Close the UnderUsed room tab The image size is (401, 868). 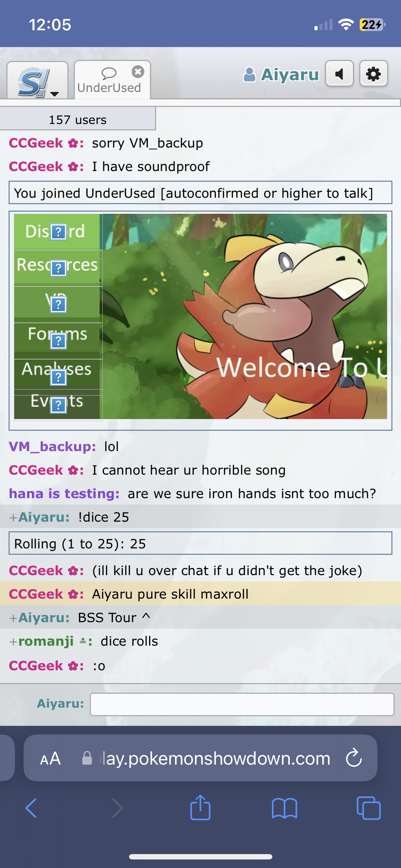pos(138,72)
